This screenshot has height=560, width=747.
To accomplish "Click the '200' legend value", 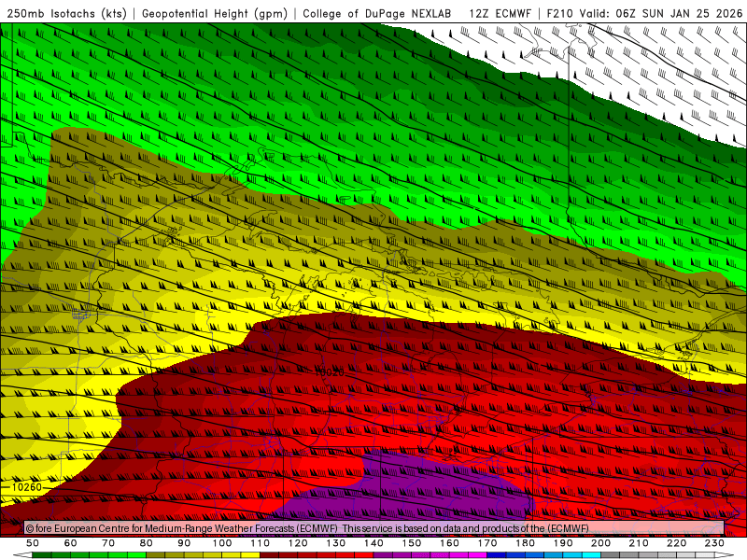I will 600,543.
